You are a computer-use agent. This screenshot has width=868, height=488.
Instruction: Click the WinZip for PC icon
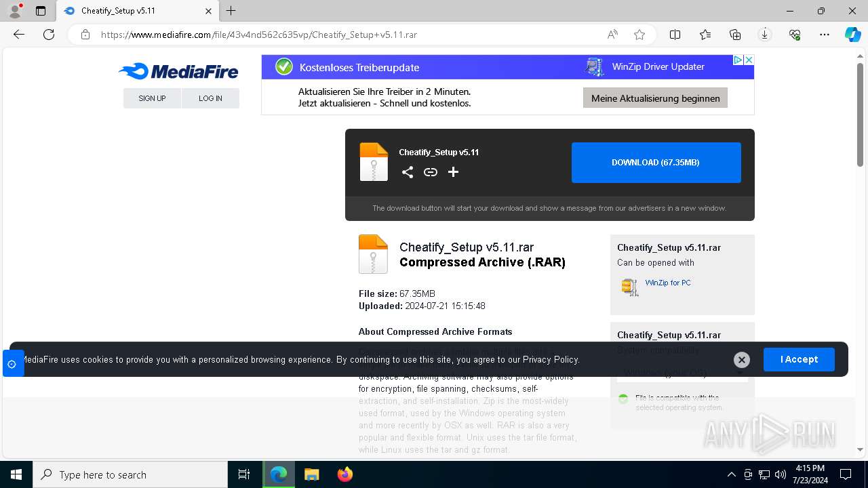630,287
